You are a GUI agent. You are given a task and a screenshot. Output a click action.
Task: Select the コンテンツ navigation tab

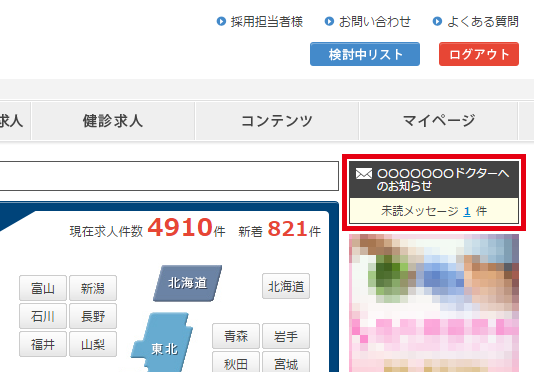277,121
